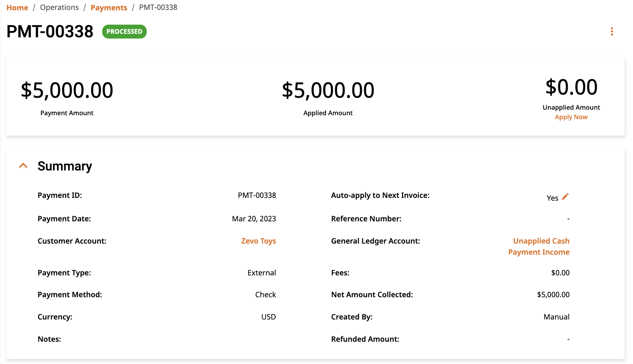Open Zevo Toys customer account

258,241
